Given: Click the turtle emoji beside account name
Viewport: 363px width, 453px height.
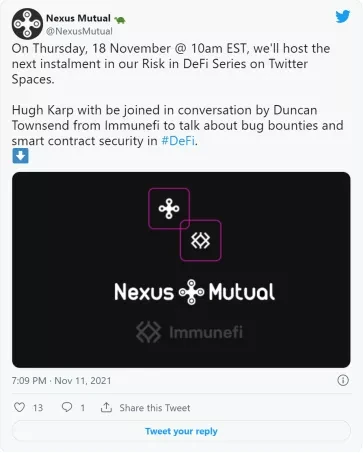Looking at the screenshot, I should pos(120,20).
